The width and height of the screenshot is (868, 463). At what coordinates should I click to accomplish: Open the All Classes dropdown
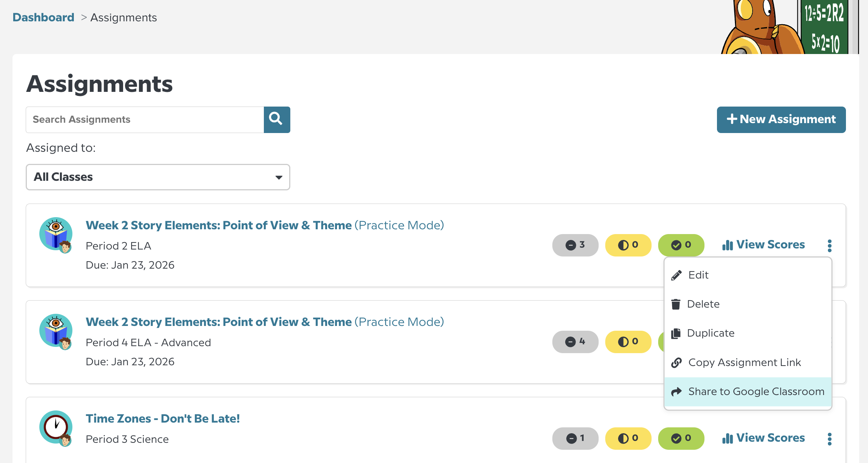click(157, 177)
